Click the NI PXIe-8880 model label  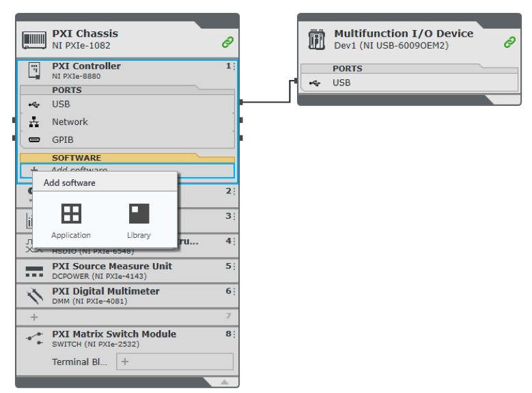tap(76, 76)
